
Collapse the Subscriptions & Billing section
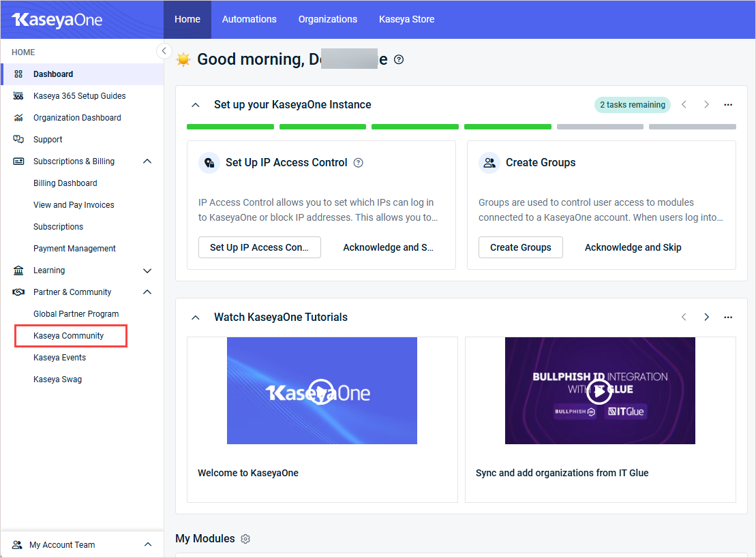[x=147, y=161]
